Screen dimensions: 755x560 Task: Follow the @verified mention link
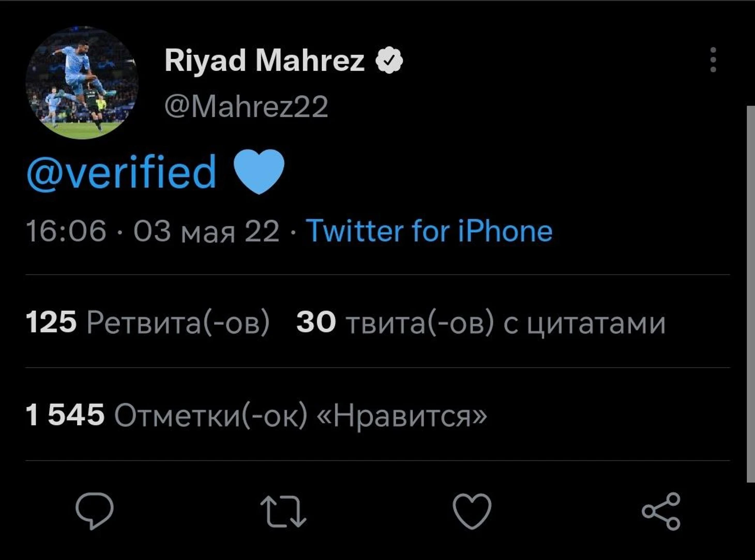click(122, 172)
